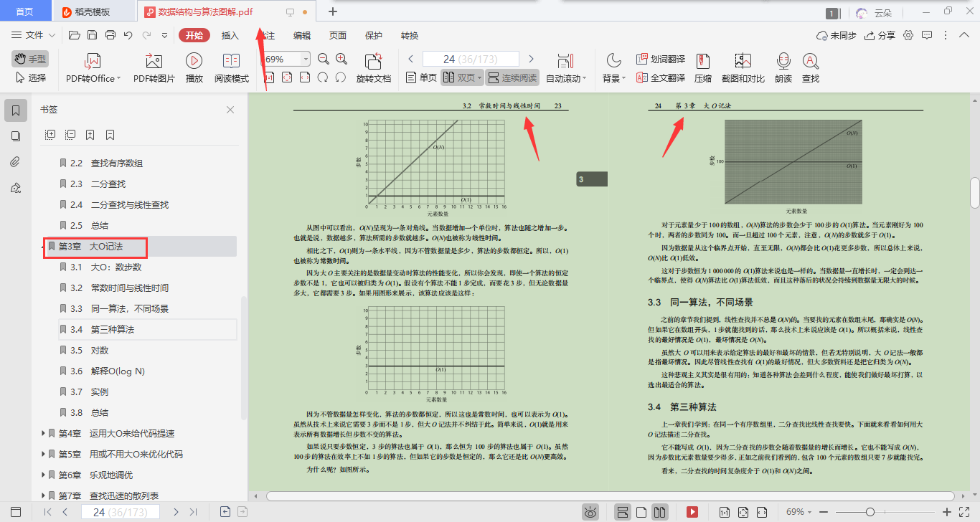Screen dimensions: 980x522
Task: Open the bookmark panel sidebar icon
Action: coord(16,110)
